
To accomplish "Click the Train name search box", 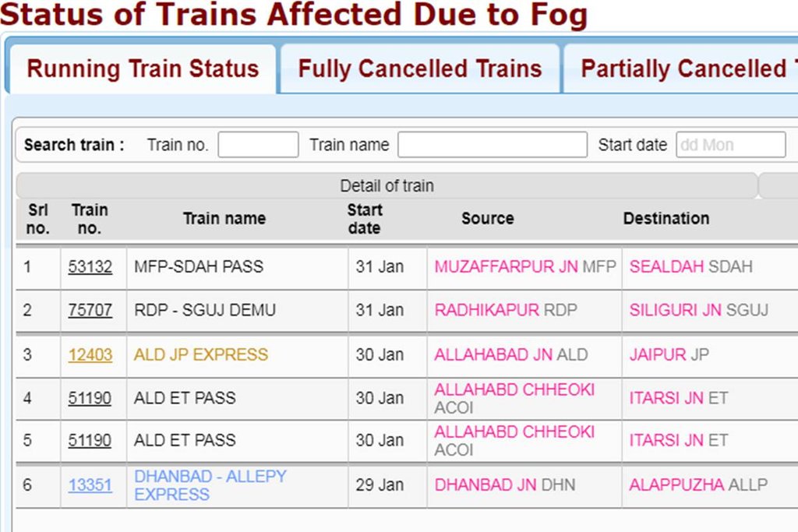I will pyautogui.click(x=493, y=144).
